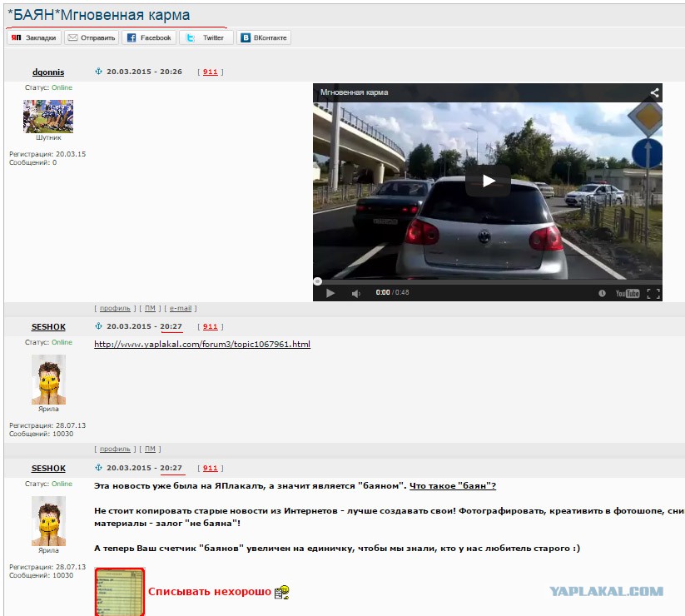The image size is (685, 616).
Task: Click SESHOK avatar in баян notice post
Action: point(48,521)
